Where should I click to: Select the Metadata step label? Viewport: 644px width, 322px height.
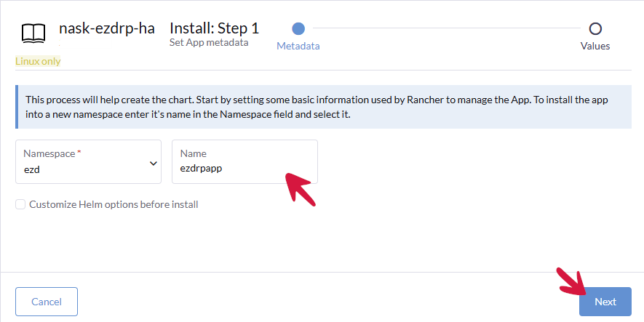(298, 47)
